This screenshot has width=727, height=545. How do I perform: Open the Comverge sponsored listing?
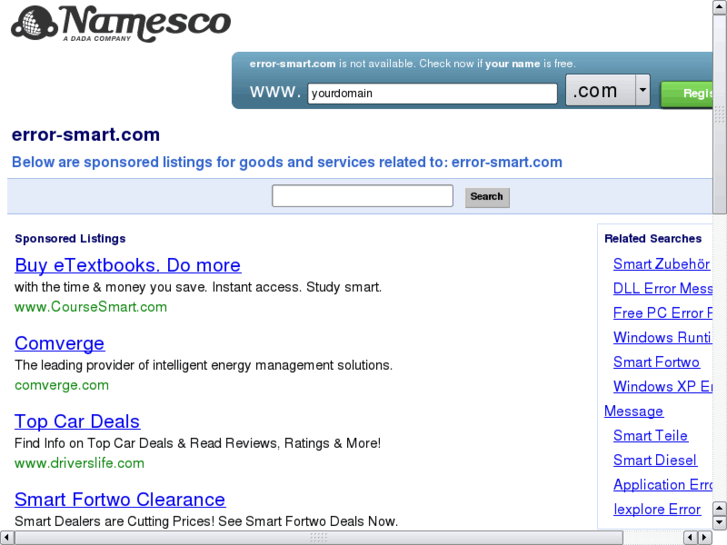[59, 344]
